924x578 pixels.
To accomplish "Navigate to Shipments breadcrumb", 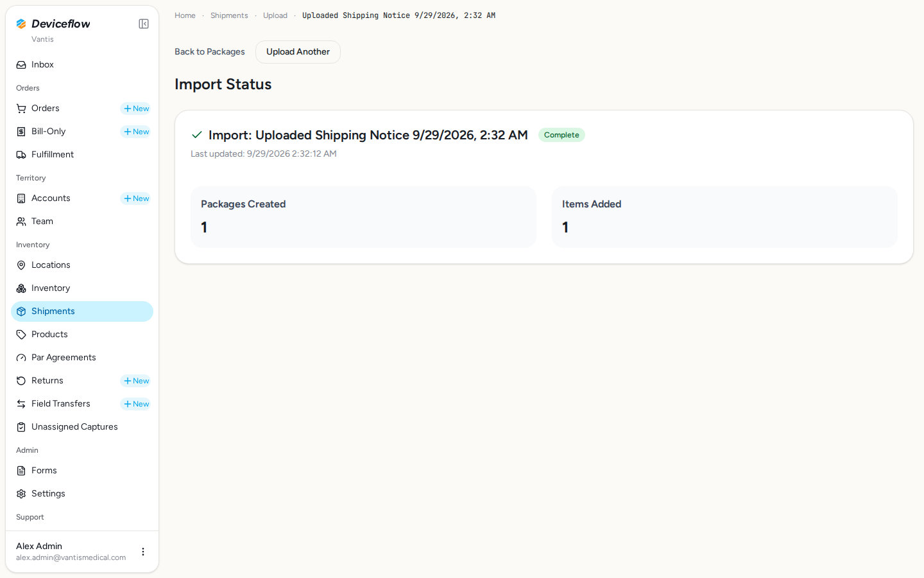I will (229, 15).
